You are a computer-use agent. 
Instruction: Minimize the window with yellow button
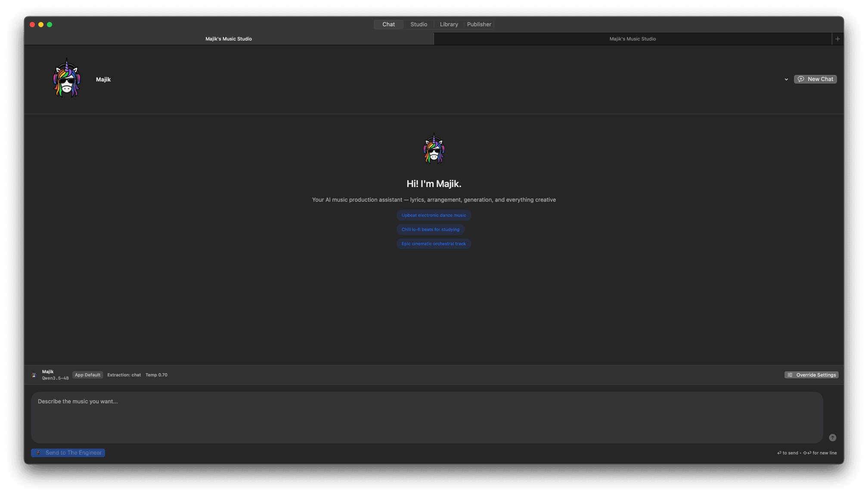41,25
